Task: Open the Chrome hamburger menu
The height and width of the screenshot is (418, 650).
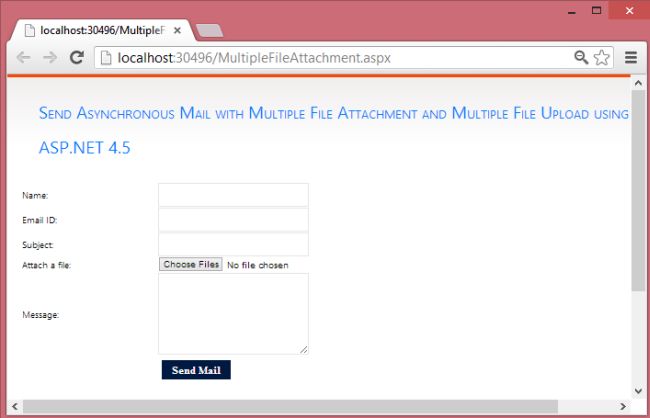Action: click(x=631, y=58)
